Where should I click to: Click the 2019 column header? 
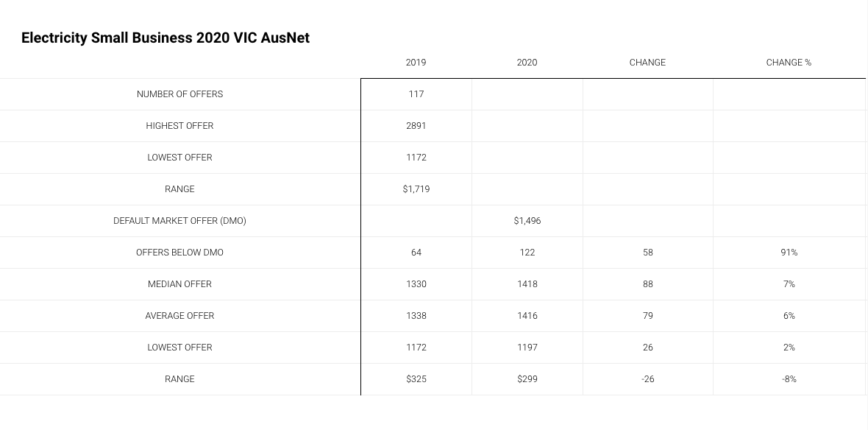[416, 63]
